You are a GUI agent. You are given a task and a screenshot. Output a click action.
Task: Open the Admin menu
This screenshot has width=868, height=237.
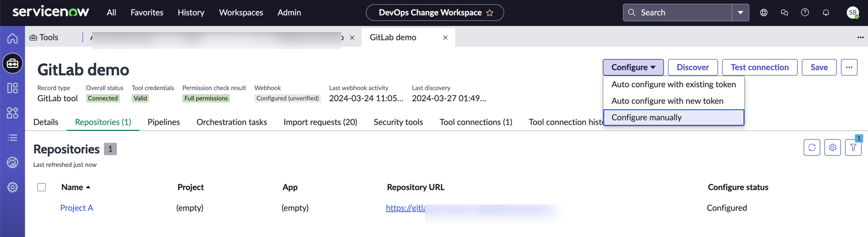tap(289, 12)
